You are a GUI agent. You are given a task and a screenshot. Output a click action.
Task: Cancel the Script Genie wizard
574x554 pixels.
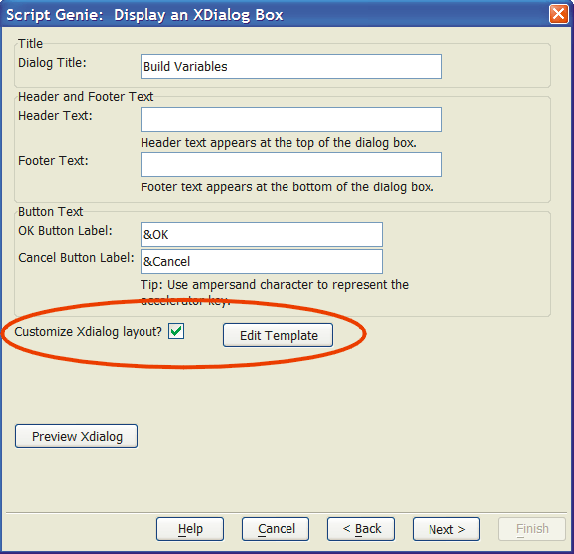(275, 529)
